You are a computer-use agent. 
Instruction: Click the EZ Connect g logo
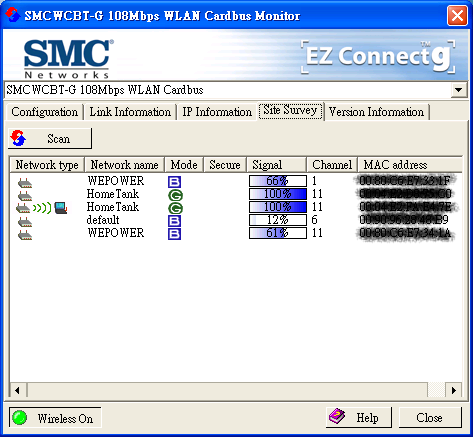[x=378, y=57]
